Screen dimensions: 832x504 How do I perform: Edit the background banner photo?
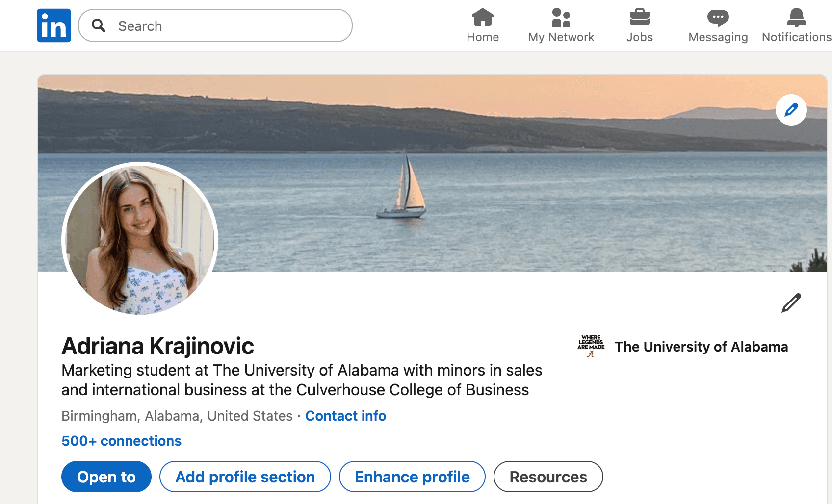[791, 110]
